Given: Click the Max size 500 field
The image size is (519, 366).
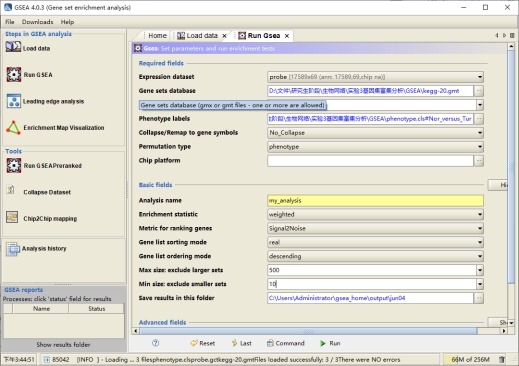Looking at the screenshot, I should point(372,270).
